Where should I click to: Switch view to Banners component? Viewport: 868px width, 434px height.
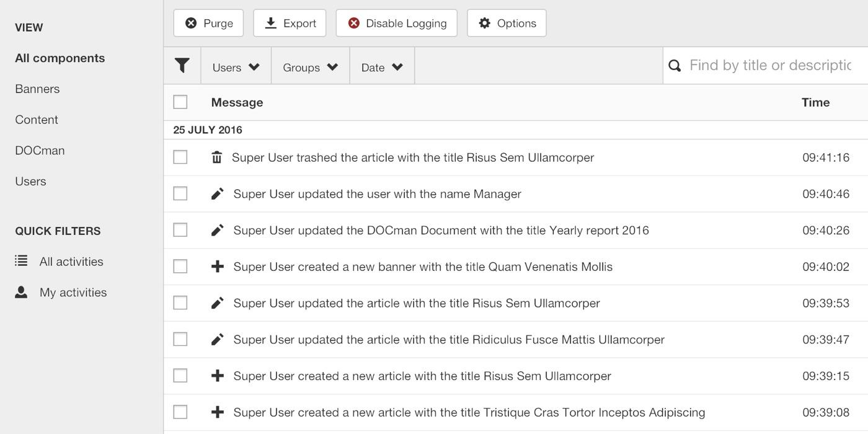pos(37,89)
